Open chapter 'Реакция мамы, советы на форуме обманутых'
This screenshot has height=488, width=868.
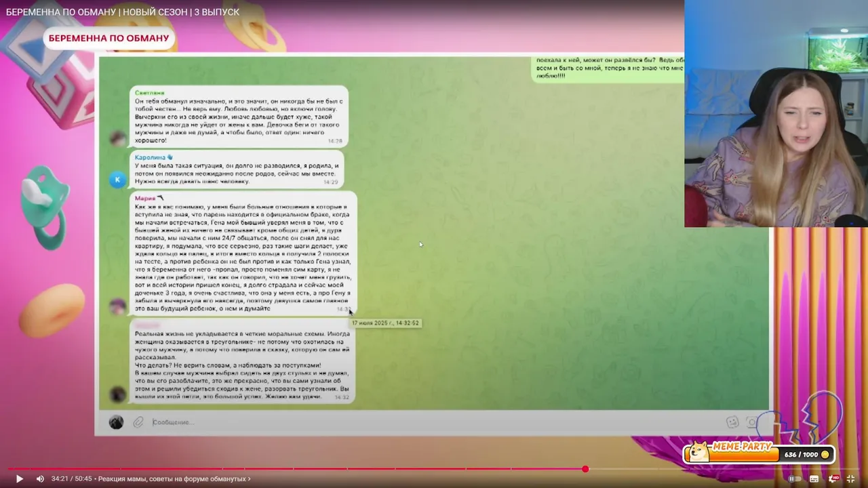(174, 479)
